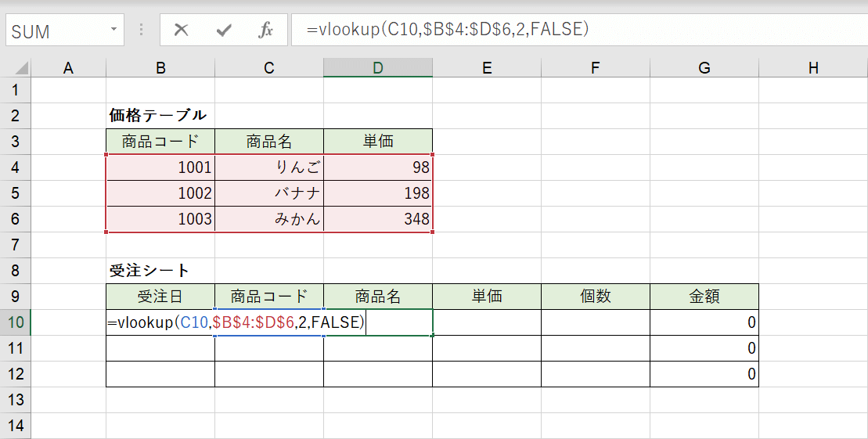The width and height of the screenshot is (868, 439).
Task: Select column D header
Action: click(x=377, y=68)
